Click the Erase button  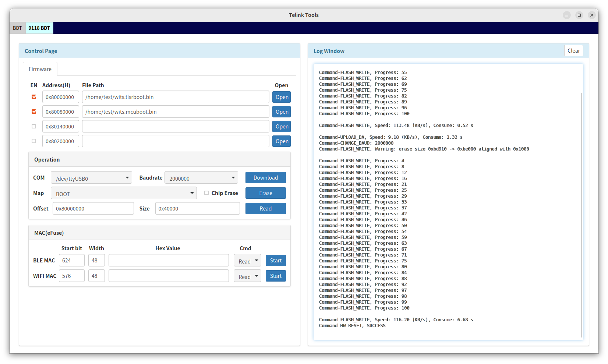pyautogui.click(x=266, y=193)
